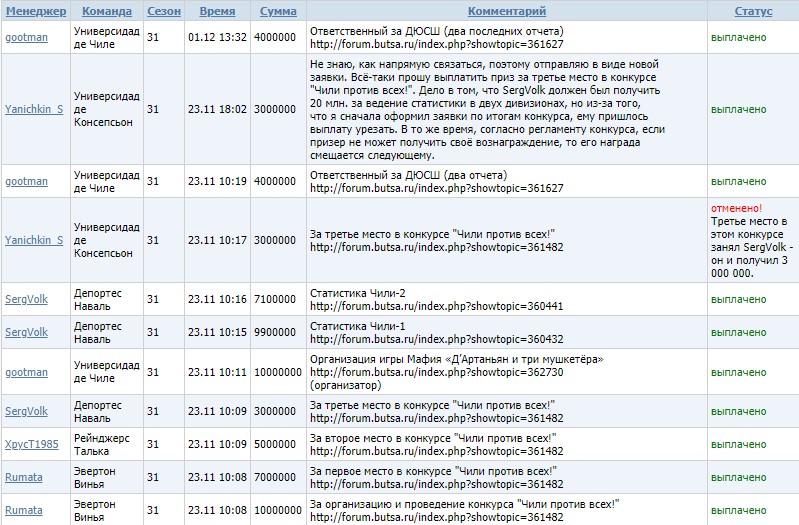Sort table by Менеджер column header
This screenshot has width=799, height=525.
35,11
